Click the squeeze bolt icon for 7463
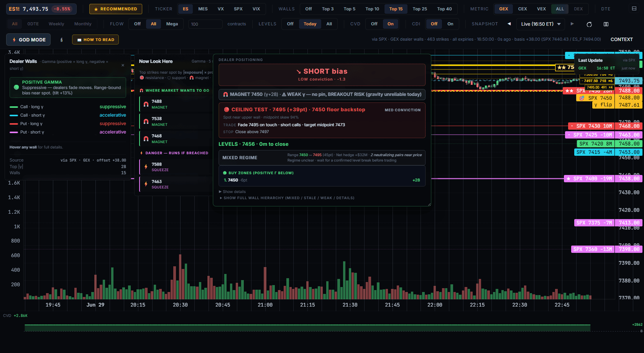Screen dimensions: 644x353 146,184
